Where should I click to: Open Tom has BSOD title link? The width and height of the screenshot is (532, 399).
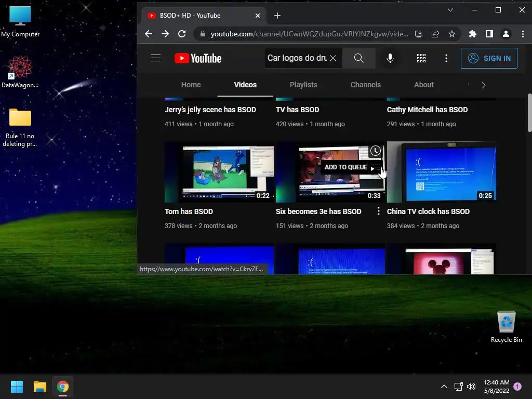[189, 211]
